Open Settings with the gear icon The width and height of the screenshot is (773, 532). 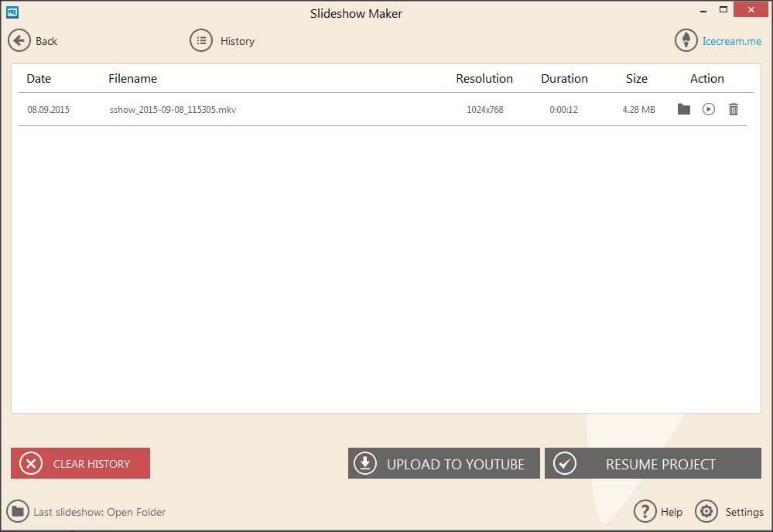(706, 511)
